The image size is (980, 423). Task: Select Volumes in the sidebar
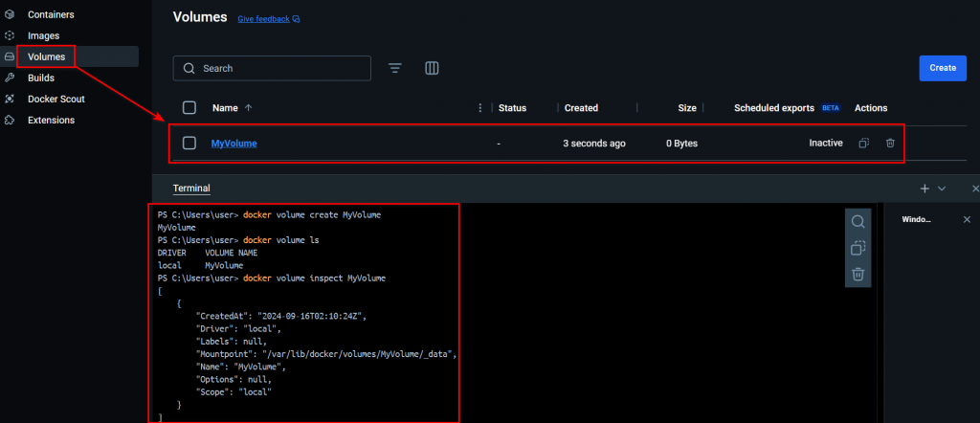point(46,56)
